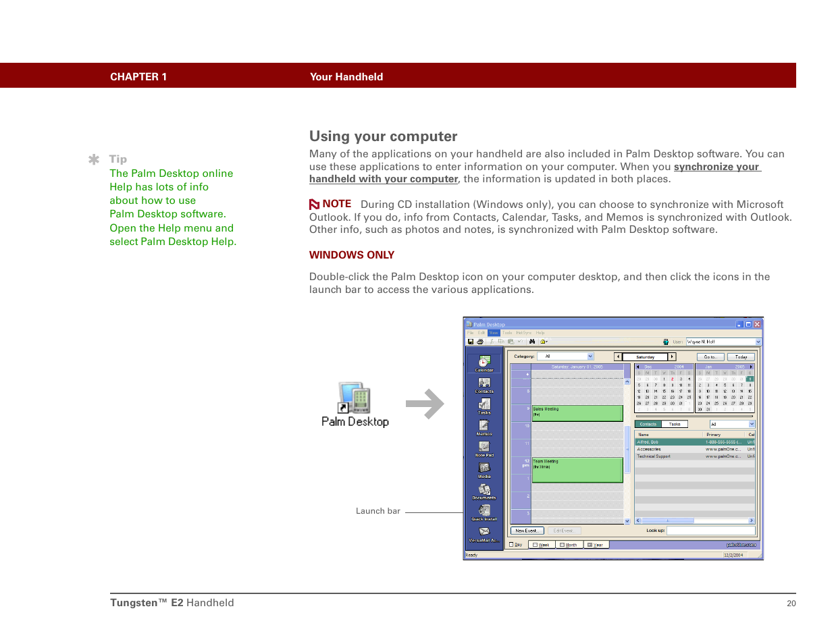
Task: Click the Cut scissors toolbar icon
Action: click(x=492, y=342)
